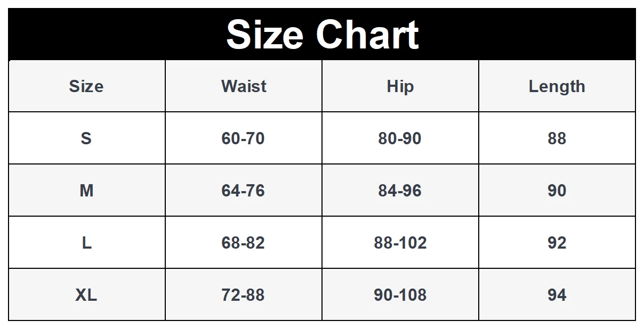Viewport: 644px width, 329px height.
Task: Select the Size column header
Action: tap(86, 86)
